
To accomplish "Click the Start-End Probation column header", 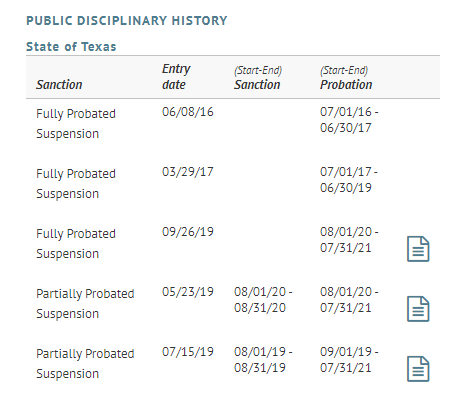I will tap(346, 78).
